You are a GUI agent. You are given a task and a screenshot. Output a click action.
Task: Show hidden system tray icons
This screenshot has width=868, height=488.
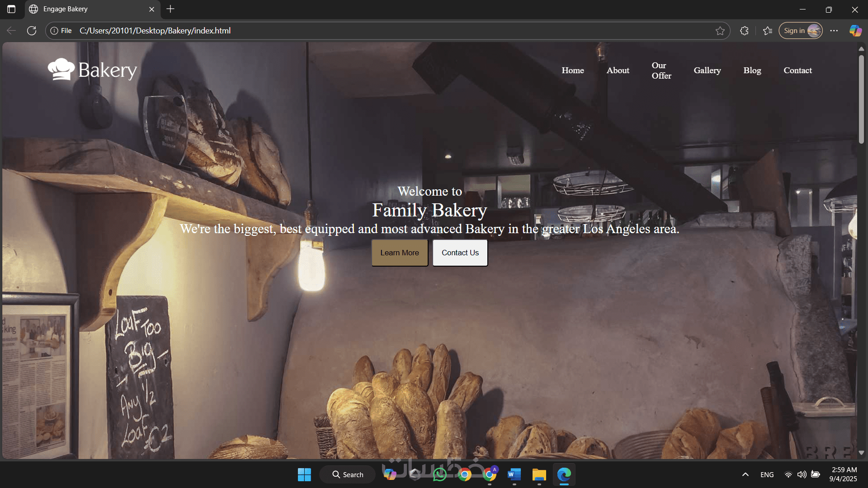(x=745, y=474)
